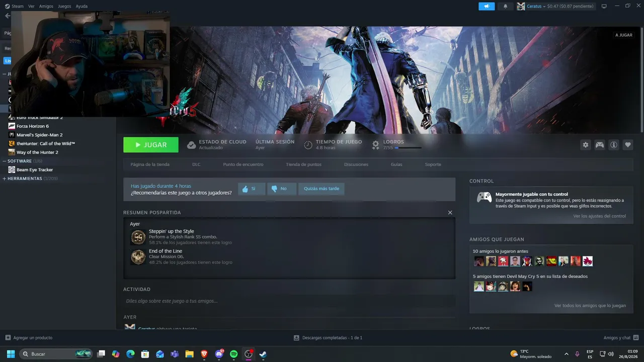Screen dimensions: 644x362
Task: Open Steam icon in the taskbar
Action: point(263,354)
